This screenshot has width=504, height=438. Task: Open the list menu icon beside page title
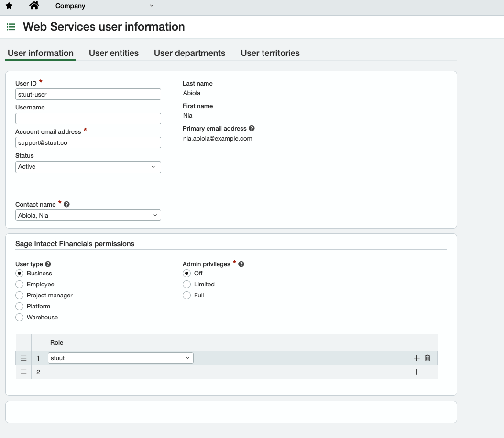click(x=11, y=27)
